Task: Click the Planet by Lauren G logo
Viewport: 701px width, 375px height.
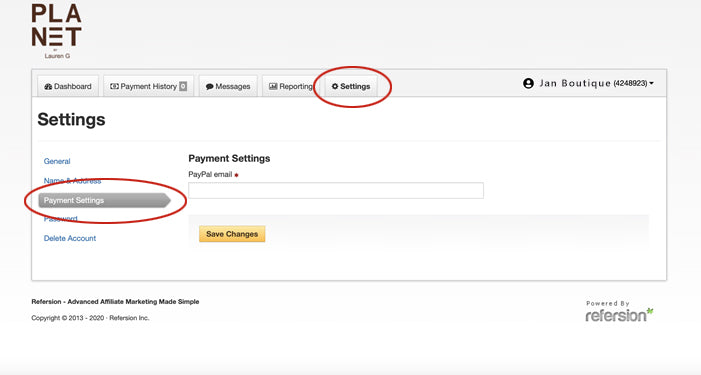Action: click(x=57, y=31)
